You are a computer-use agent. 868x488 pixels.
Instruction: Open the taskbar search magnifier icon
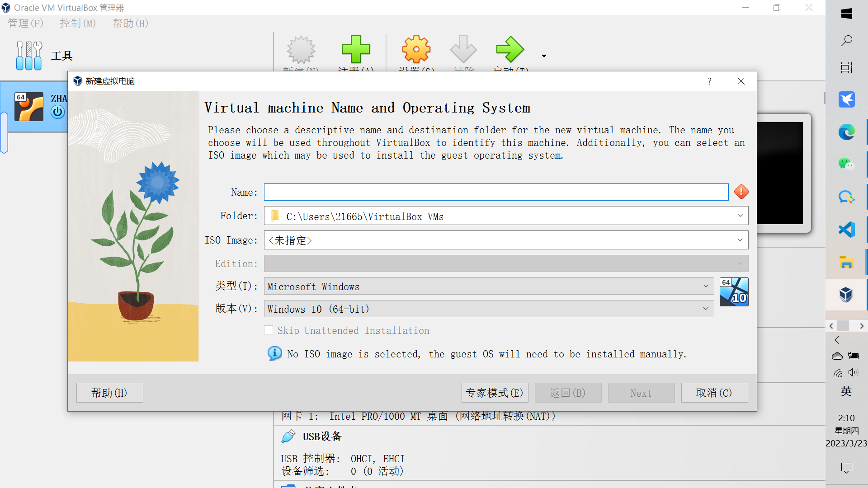click(846, 41)
